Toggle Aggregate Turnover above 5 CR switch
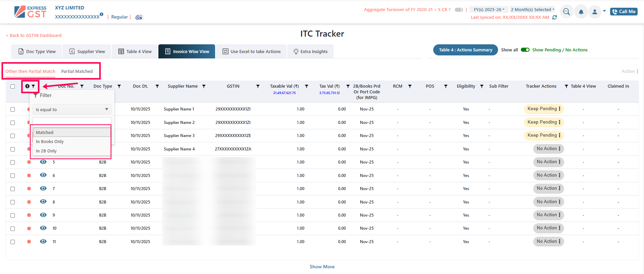 (459, 10)
